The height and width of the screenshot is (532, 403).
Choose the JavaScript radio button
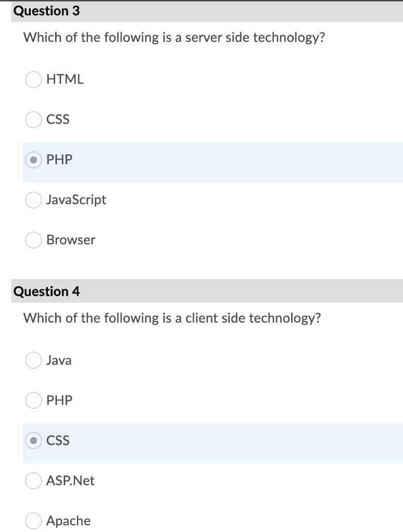point(33,200)
